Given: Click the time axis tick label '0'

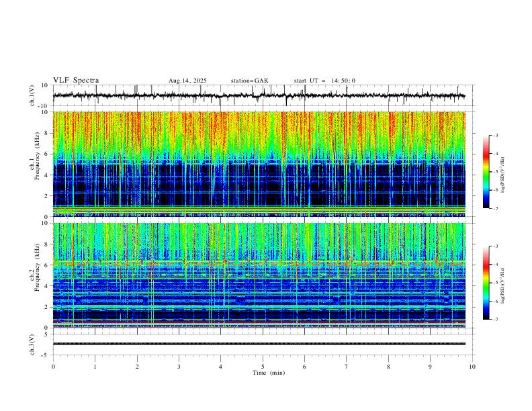Looking at the screenshot, I should 53,367.
